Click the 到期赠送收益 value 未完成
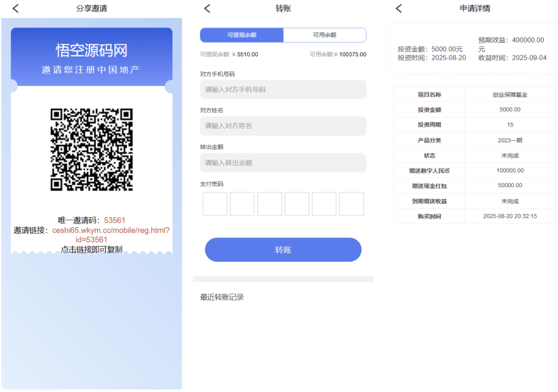The width and height of the screenshot is (558, 392). (510, 201)
